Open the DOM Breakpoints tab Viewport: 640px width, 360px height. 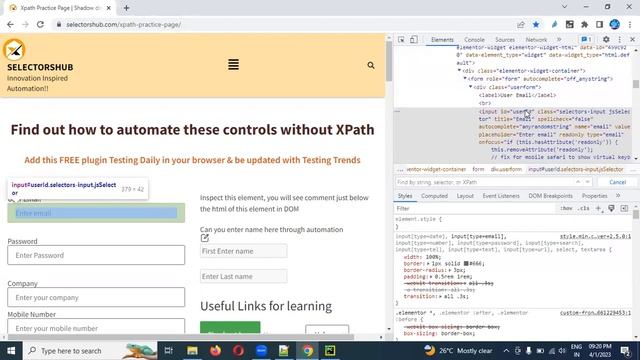click(x=550, y=196)
